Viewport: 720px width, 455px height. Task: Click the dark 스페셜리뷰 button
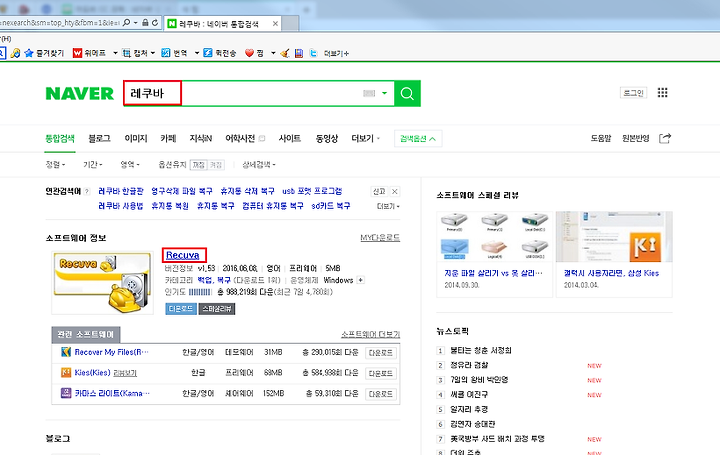217,309
